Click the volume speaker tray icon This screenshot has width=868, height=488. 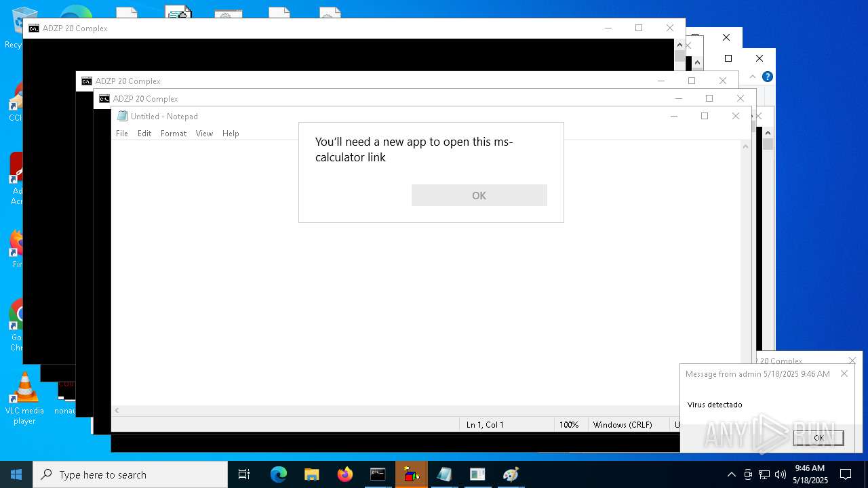pyautogui.click(x=781, y=474)
